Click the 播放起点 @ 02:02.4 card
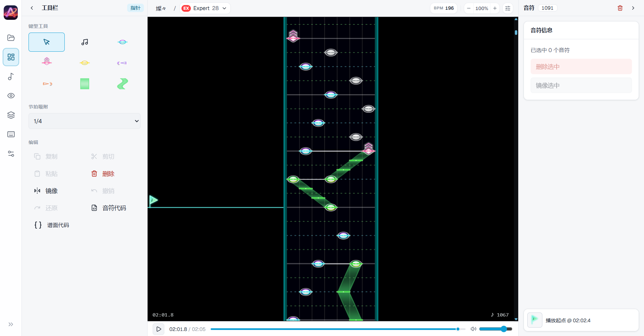The height and width of the screenshot is (336, 644). coord(581,320)
